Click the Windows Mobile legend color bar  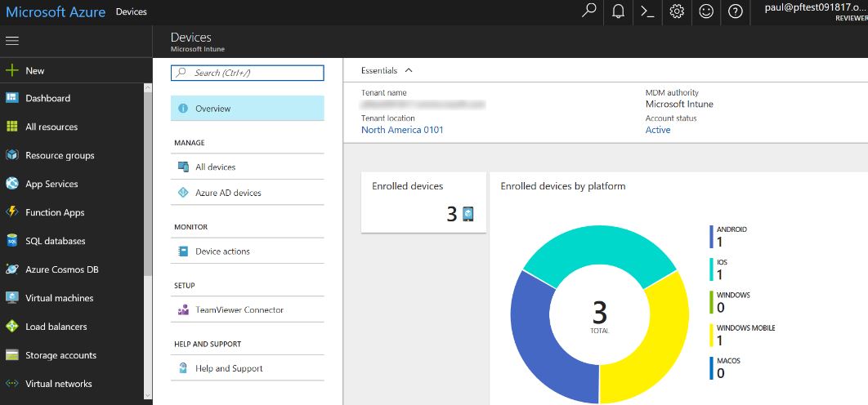[x=712, y=336]
